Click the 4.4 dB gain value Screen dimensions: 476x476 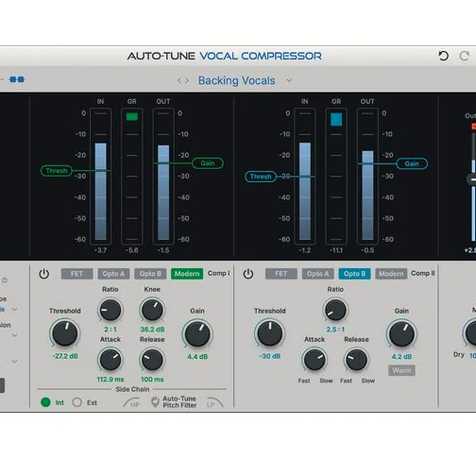coord(198,357)
